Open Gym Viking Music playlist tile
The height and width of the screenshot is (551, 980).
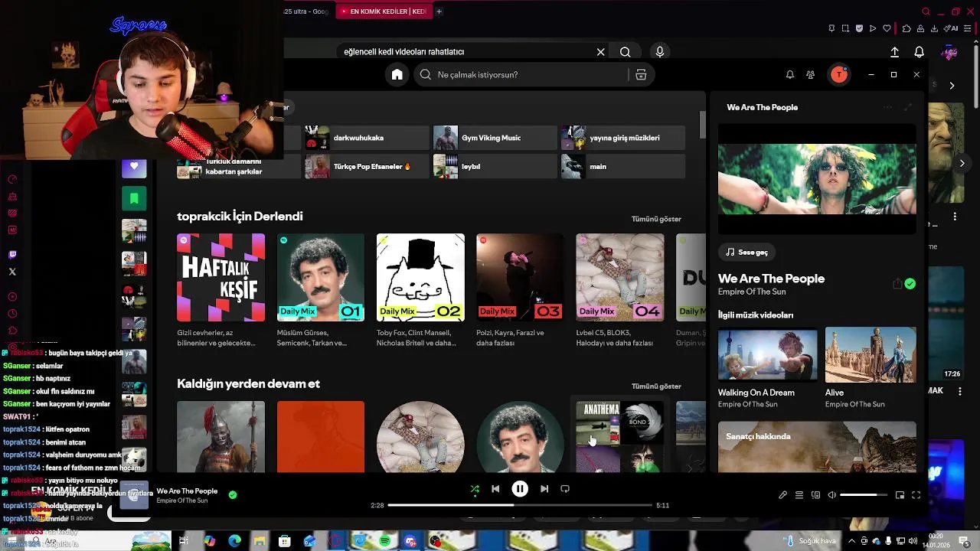click(x=495, y=138)
